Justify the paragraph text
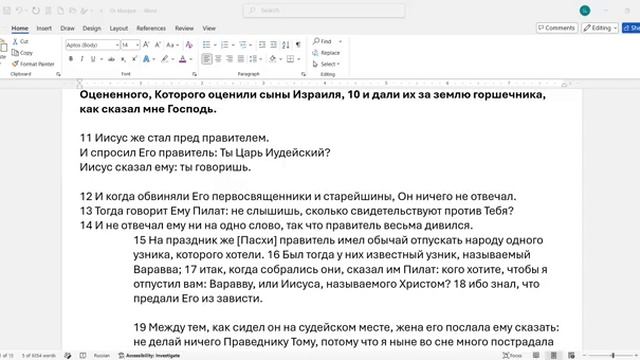 (241, 59)
